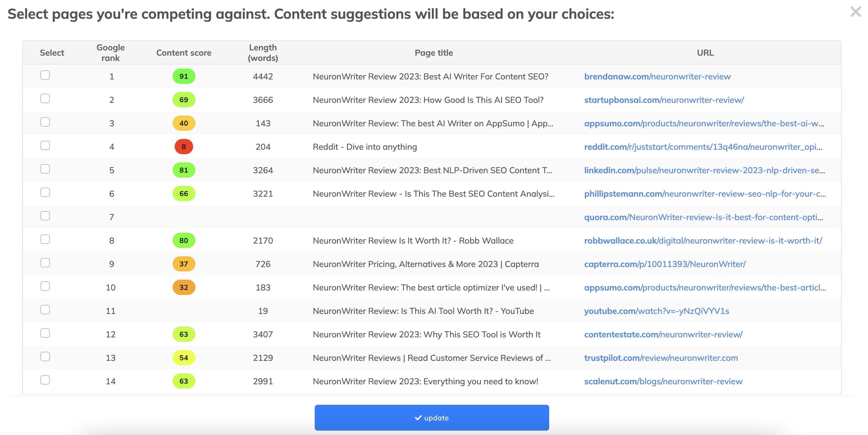Click the content score badge 66
The width and height of the screenshot is (868, 435).
click(x=184, y=194)
